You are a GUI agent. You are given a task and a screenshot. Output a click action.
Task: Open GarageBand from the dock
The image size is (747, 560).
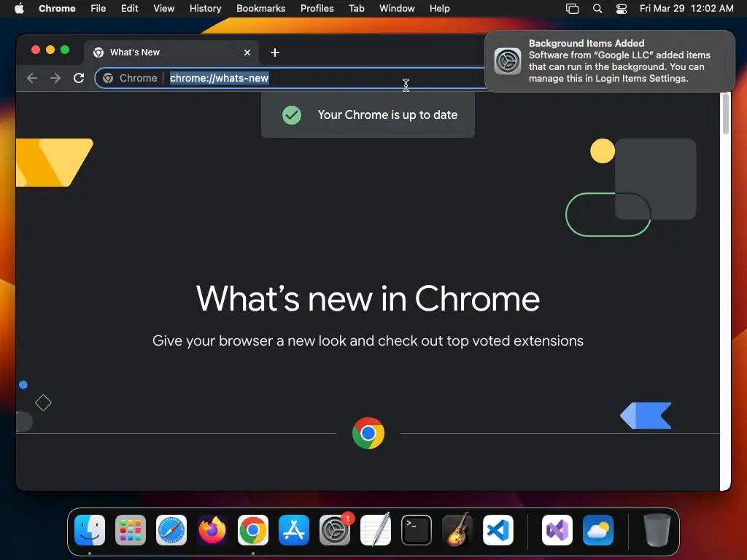click(x=457, y=530)
